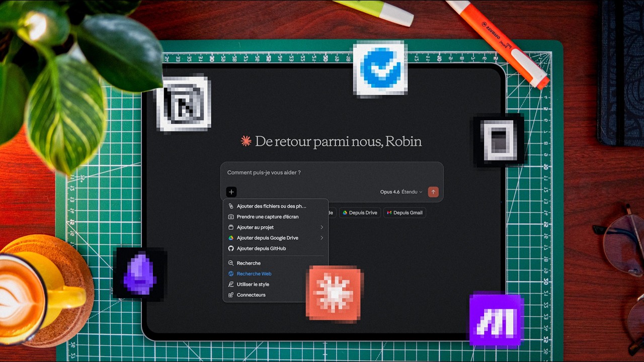Expand the 'Ajouter au projet' submenu
This screenshot has width=644, height=362.
pos(275,227)
